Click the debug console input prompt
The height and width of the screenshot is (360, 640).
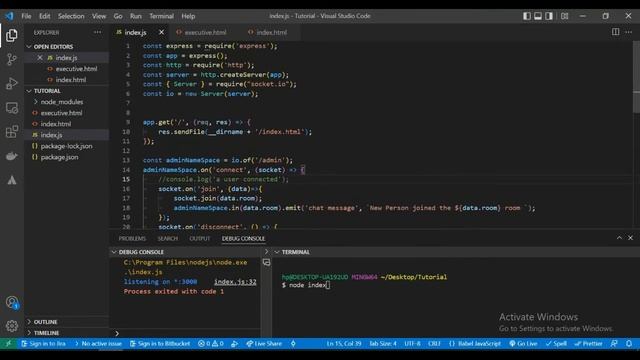188,333
